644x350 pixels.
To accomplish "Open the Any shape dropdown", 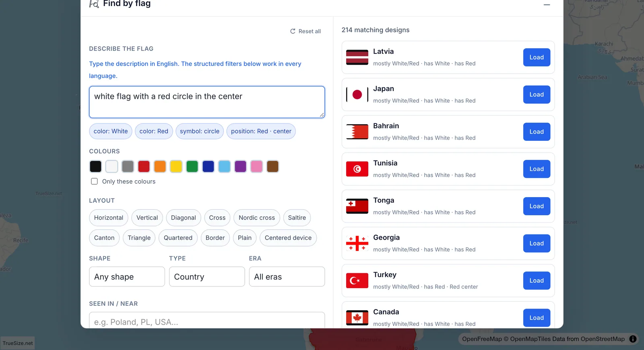I will [x=127, y=277].
